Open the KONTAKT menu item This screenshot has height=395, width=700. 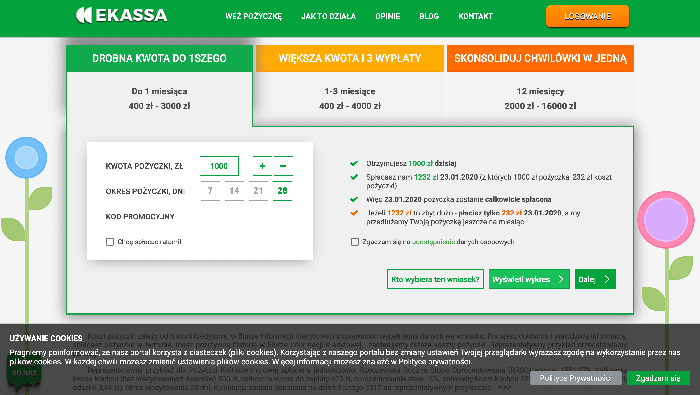[x=475, y=16]
